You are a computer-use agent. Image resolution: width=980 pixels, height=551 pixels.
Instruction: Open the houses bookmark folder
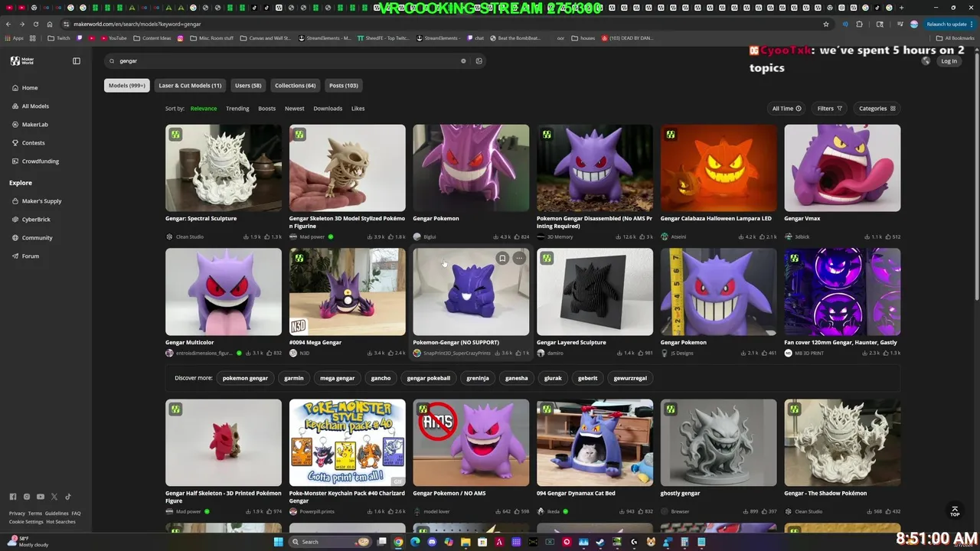pos(583,38)
